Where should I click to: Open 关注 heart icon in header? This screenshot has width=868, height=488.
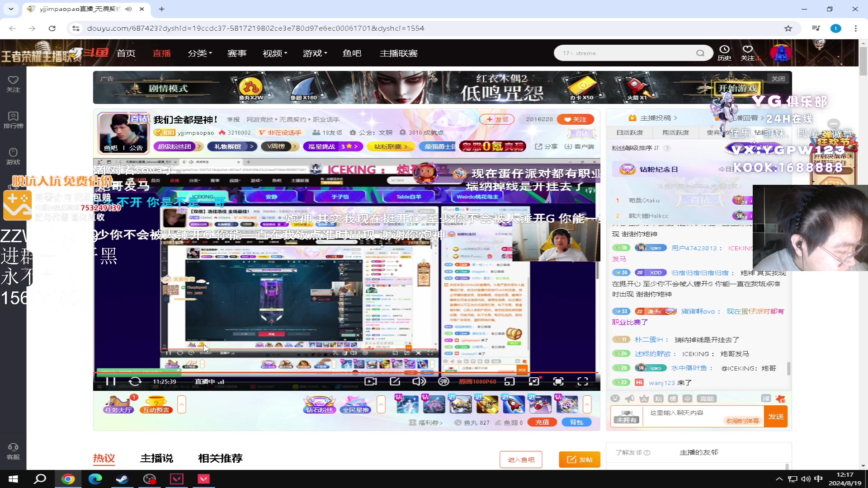(748, 53)
